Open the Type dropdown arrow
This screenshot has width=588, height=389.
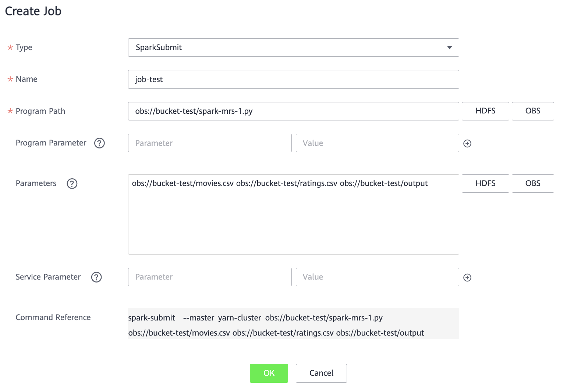449,48
